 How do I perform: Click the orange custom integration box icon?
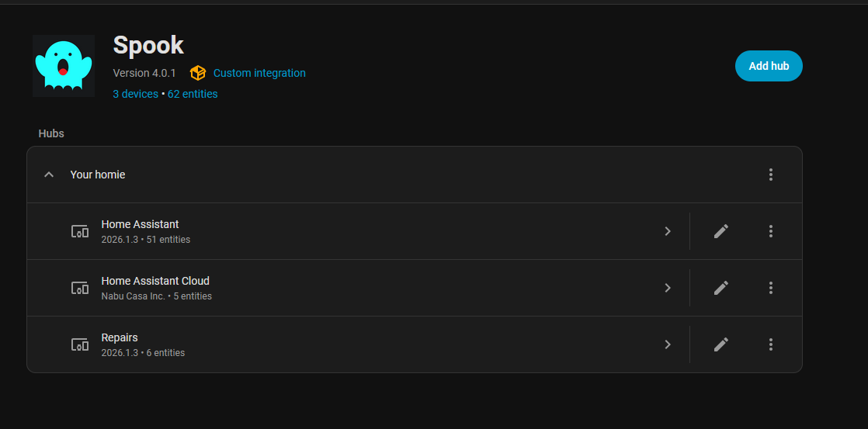pyautogui.click(x=198, y=73)
